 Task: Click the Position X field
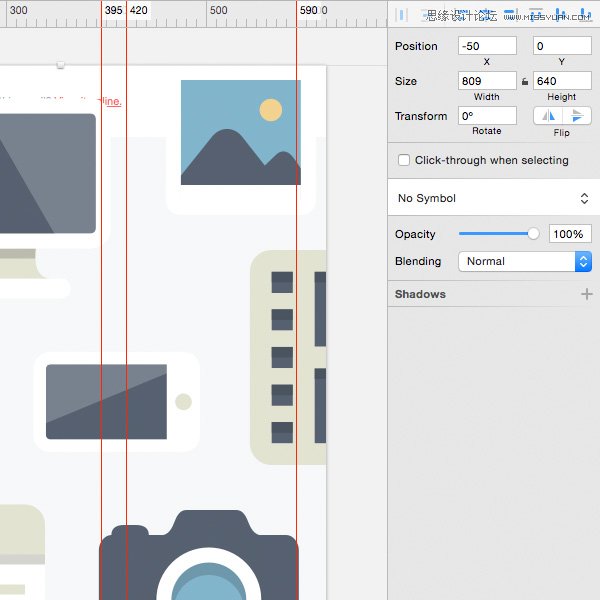[x=487, y=46]
